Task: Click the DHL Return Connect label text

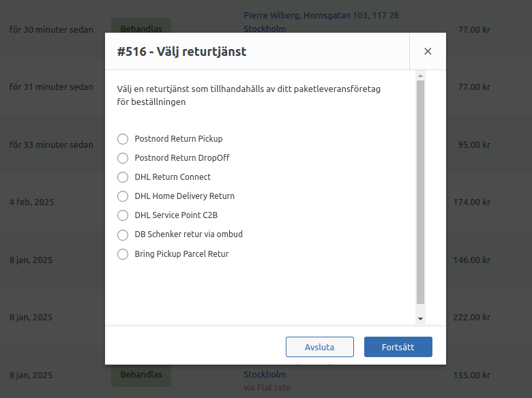Action: [173, 177]
